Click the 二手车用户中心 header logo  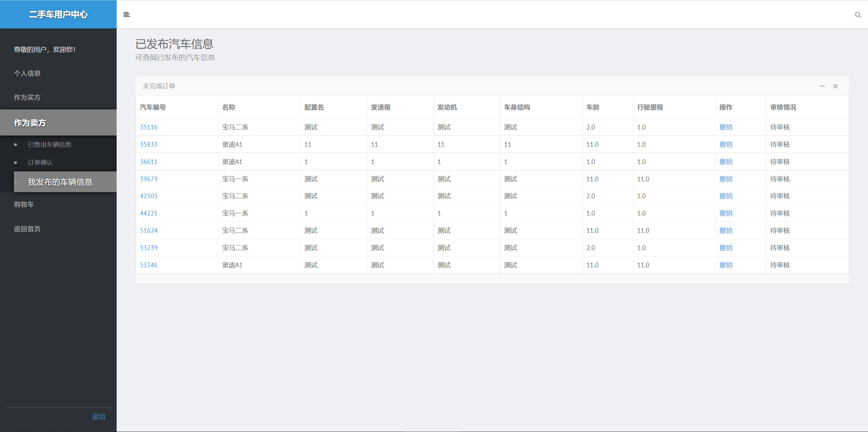58,15
